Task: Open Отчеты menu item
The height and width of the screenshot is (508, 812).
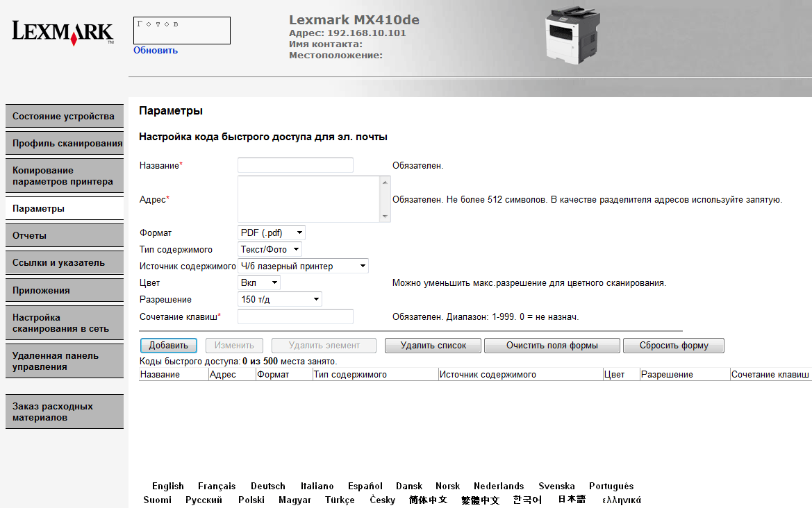Action: click(x=64, y=235)
